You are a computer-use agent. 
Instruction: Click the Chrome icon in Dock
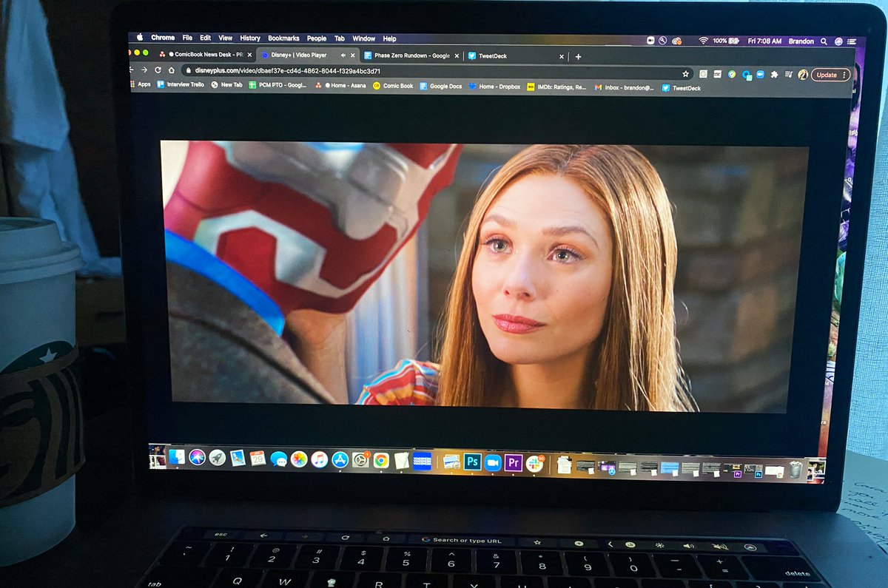pyautogui.click(x=381, y=460)
